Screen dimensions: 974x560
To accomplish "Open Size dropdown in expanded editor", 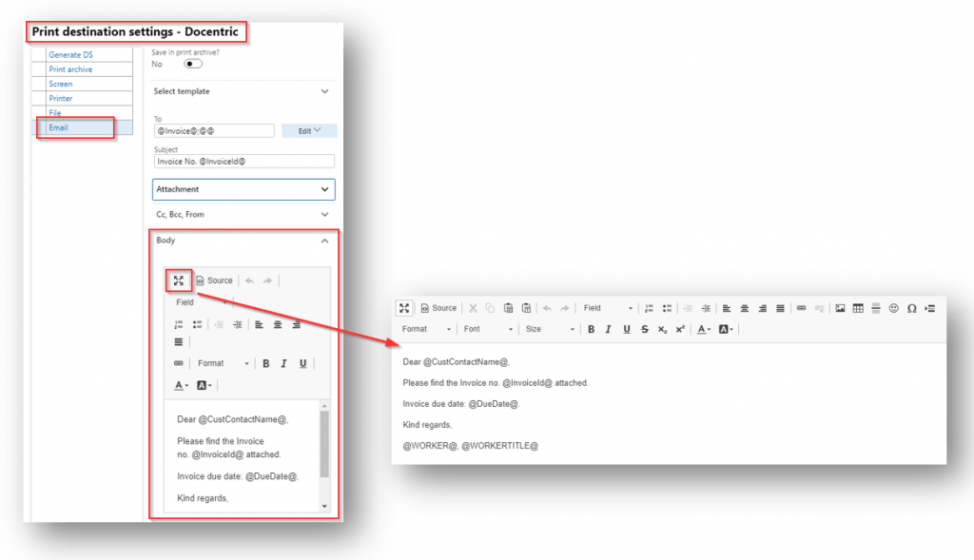I will pyautogui.click(x=550, y=329).
